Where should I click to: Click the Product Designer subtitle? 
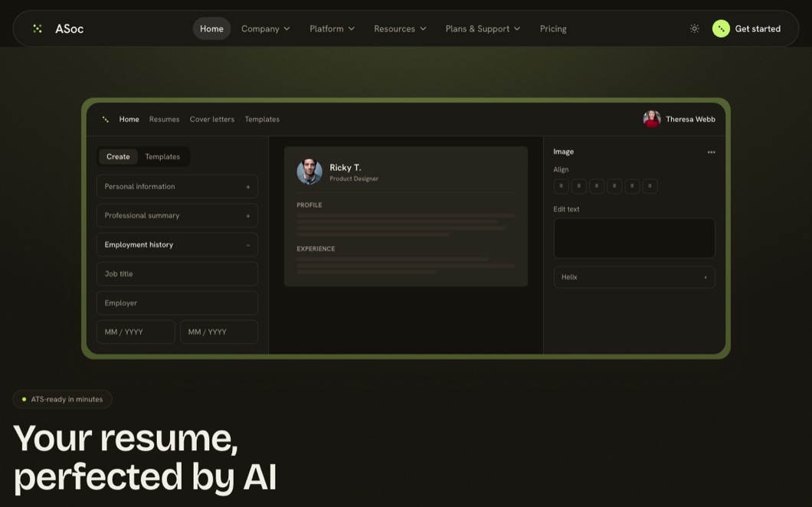[x=354, y=178]
